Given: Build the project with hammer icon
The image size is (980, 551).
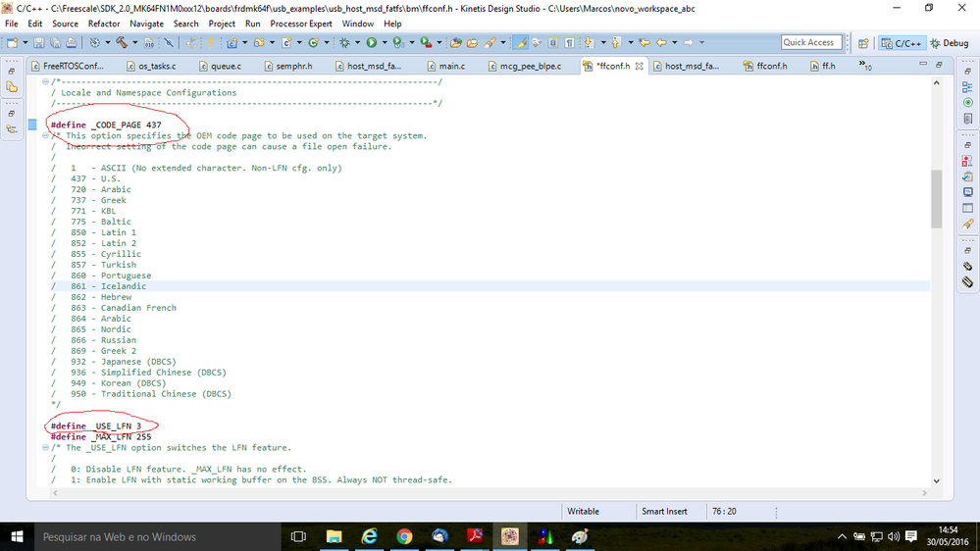Looking at the screenshot, I should pyautogui.click(x=122, y=42).
